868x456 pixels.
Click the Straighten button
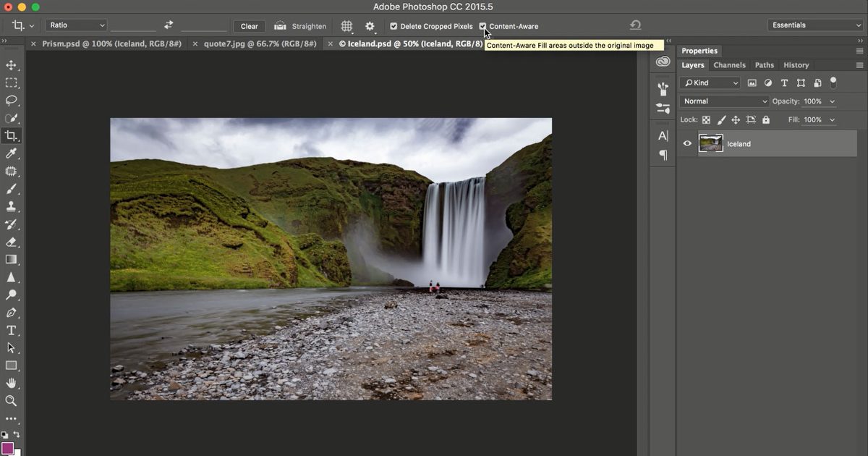(x=300, y=26)
